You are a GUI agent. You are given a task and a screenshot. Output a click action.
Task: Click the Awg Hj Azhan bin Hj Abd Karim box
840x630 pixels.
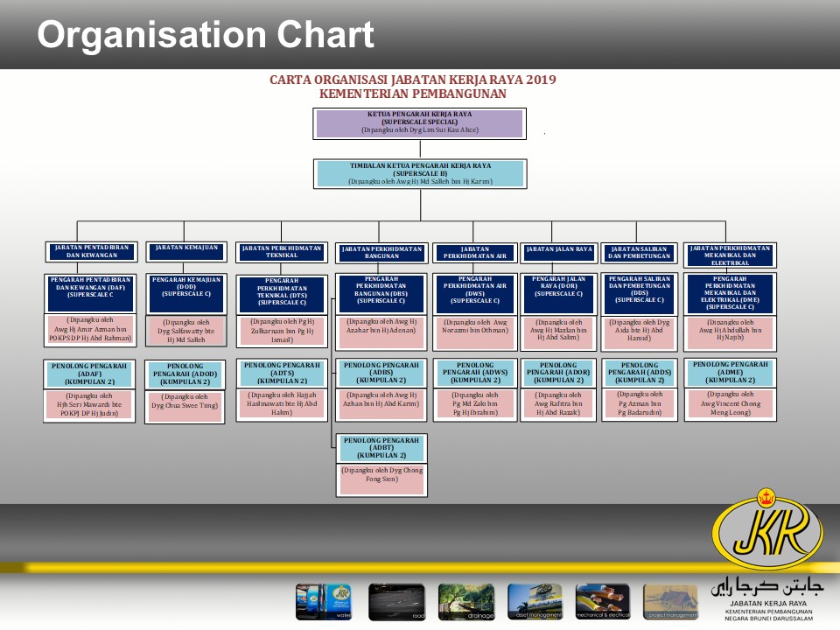381,405
